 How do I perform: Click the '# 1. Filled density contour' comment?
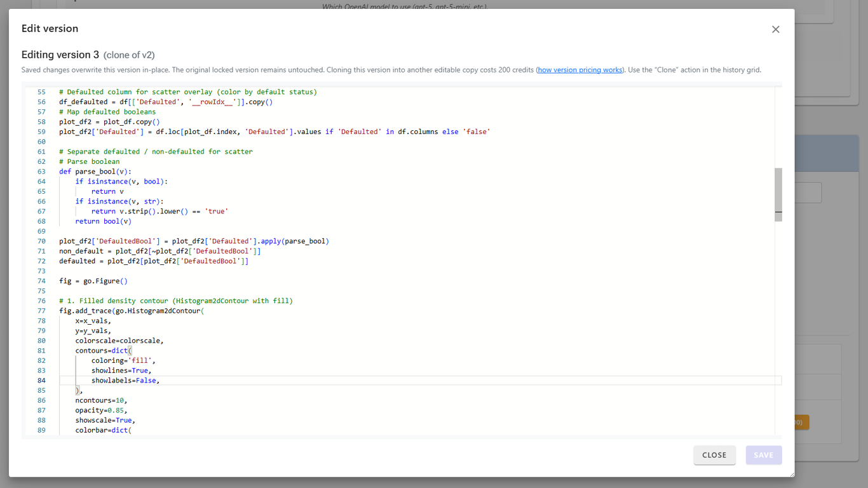176,301
